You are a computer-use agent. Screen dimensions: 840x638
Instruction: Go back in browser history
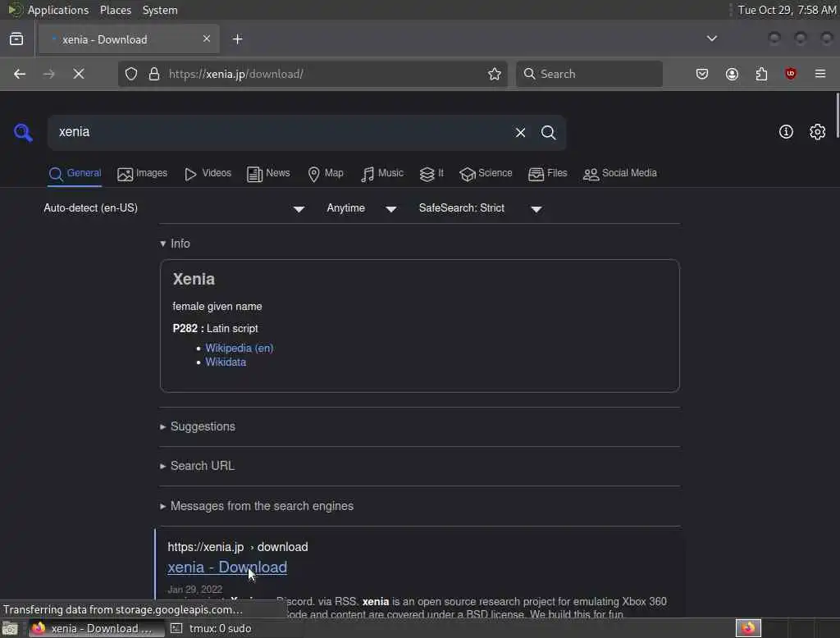(x=20, y=74)
